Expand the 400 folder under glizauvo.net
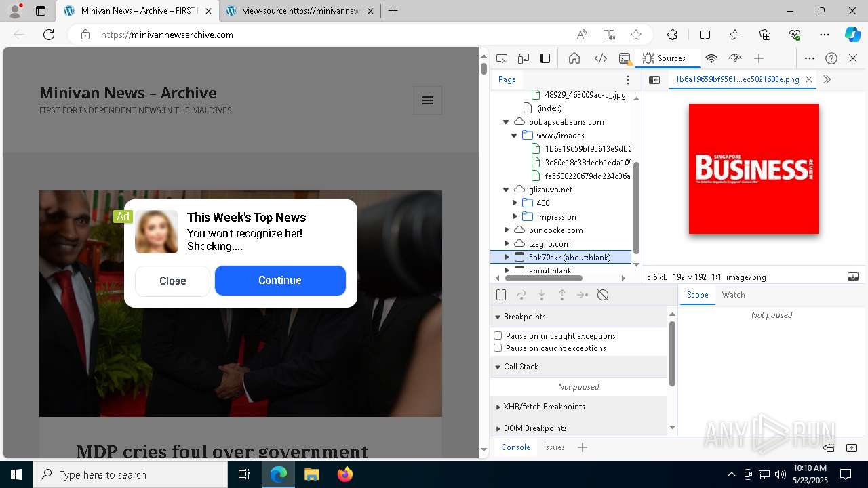Viewport: 868px width, 488px height. pos(515,203)
